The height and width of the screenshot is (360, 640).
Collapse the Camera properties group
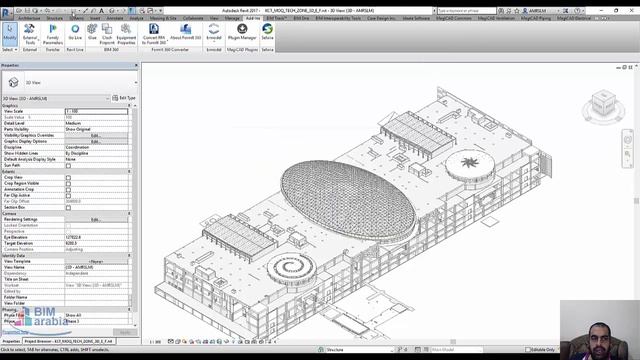(x=129, y=213)
